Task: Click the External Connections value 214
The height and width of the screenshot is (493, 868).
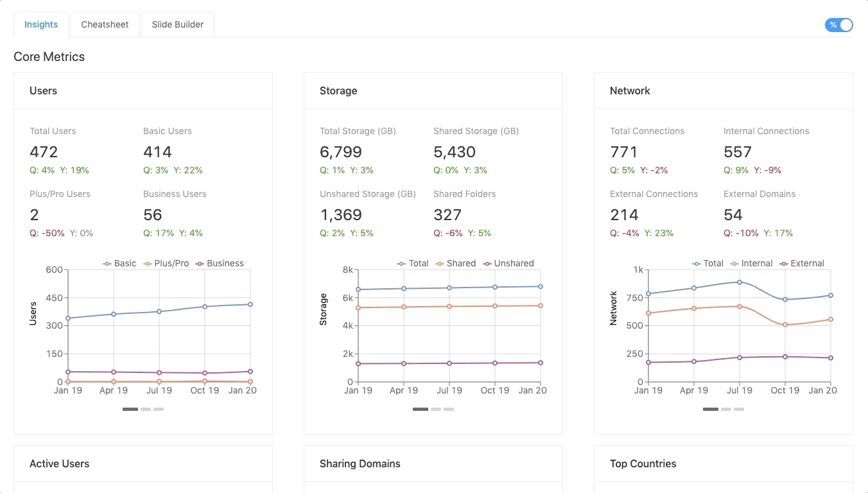Action: pyautogui.click(x=624, y=215)
